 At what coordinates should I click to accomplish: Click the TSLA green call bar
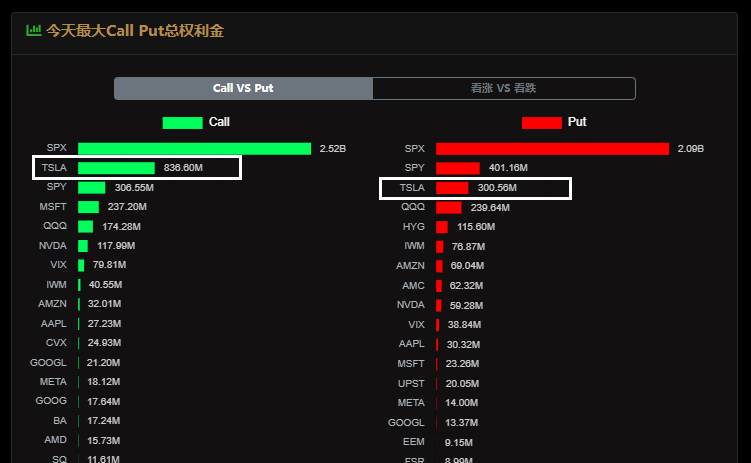(x=116, y=168)
